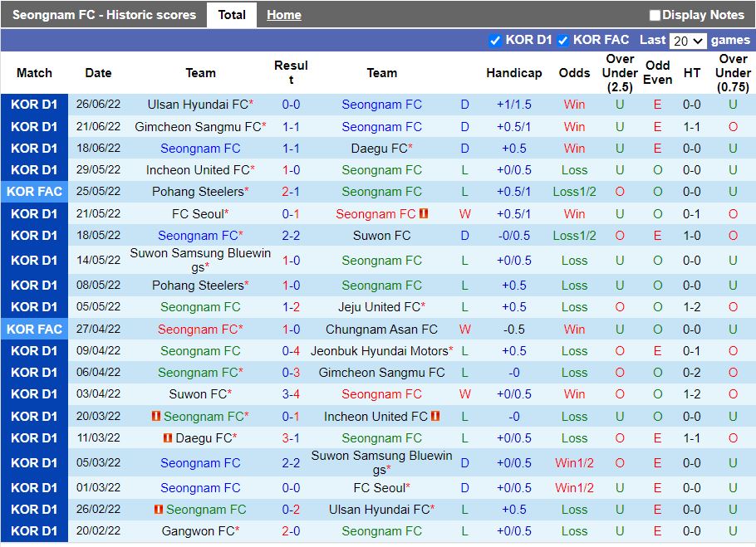Click the red icon beside Seongnam FC in the Ulsan 26/02 row
The image size is (756, 547).
(158, 510)
